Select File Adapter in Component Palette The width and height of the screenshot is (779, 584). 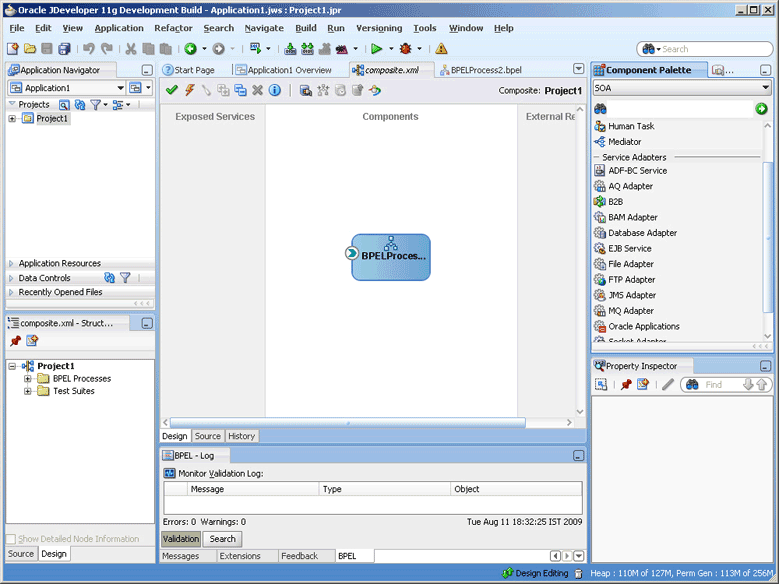click(x=630, y=264)
